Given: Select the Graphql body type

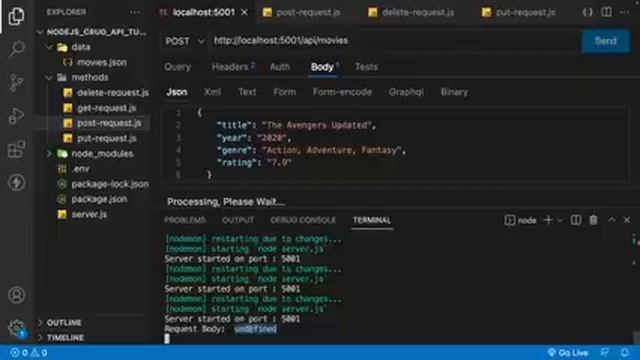Looking at the screenshot, I should coord(406,92).
